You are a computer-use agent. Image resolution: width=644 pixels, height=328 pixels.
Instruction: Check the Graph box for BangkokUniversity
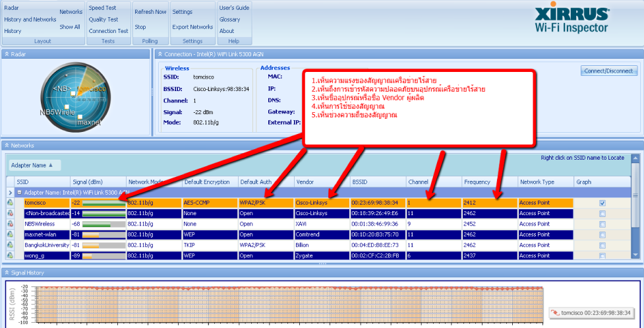pyautogui.click(x=601, y=245)
